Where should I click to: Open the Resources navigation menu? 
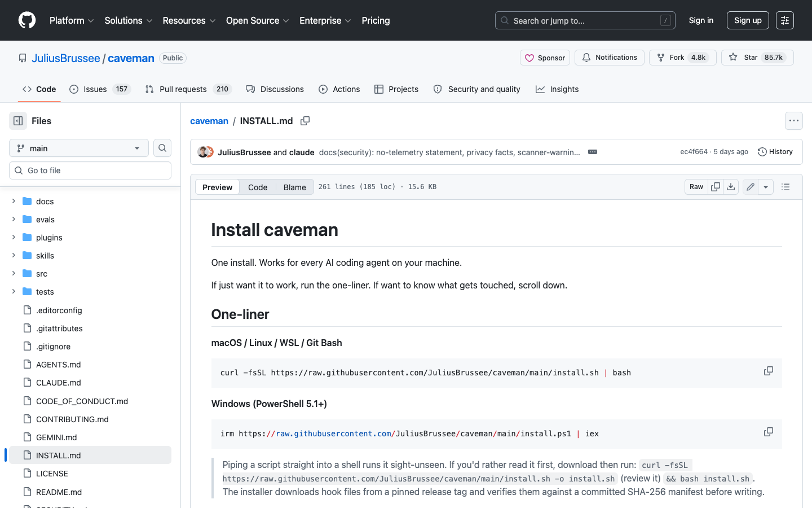(x=189, y=20)
